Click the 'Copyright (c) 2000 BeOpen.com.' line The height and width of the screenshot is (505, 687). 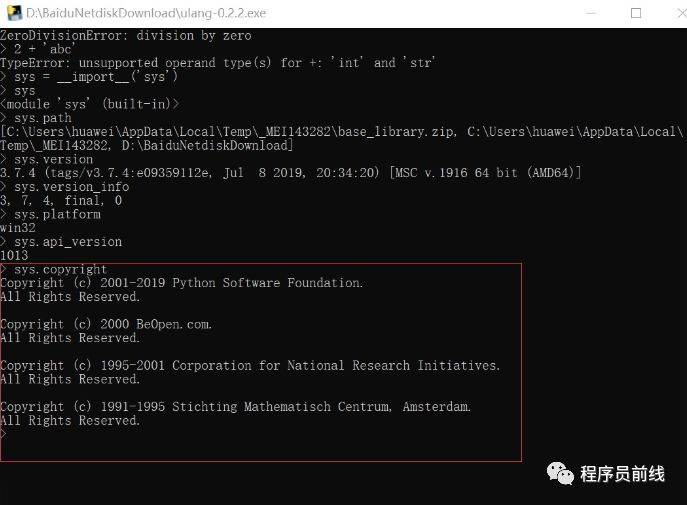[x=106, y=324]
